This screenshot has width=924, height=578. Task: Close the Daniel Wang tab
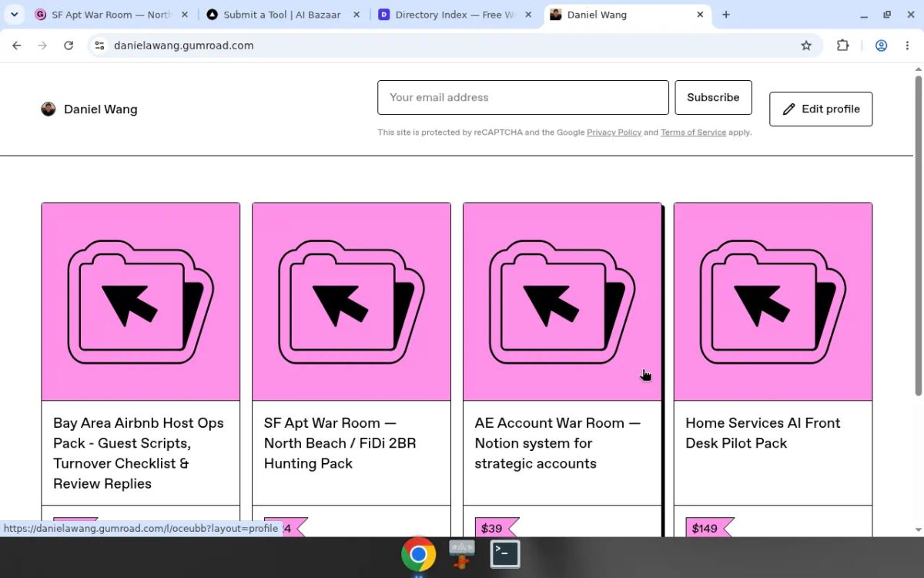[700, 15]
